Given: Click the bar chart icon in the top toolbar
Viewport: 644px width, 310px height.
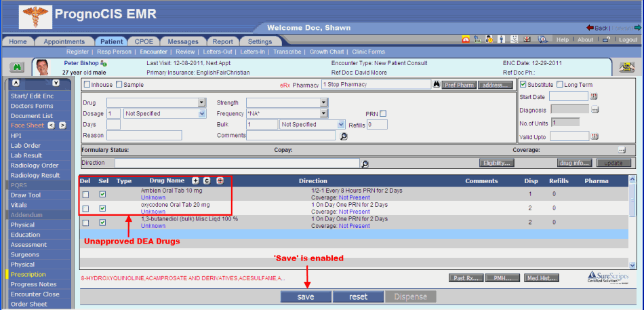Looking at the screenshot, I should point(477,39).
